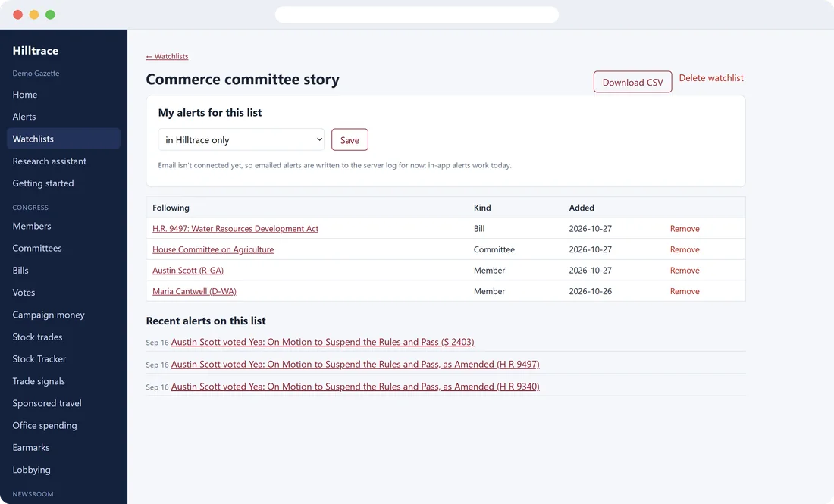
Task: Open Campaign money page
Action: coord(49,315)
